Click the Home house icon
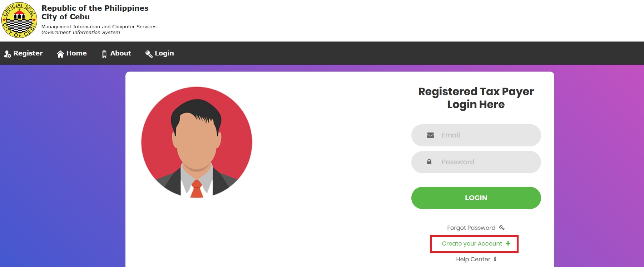The height and width of the screenshot is (267, 644). (x=60, y=54)
